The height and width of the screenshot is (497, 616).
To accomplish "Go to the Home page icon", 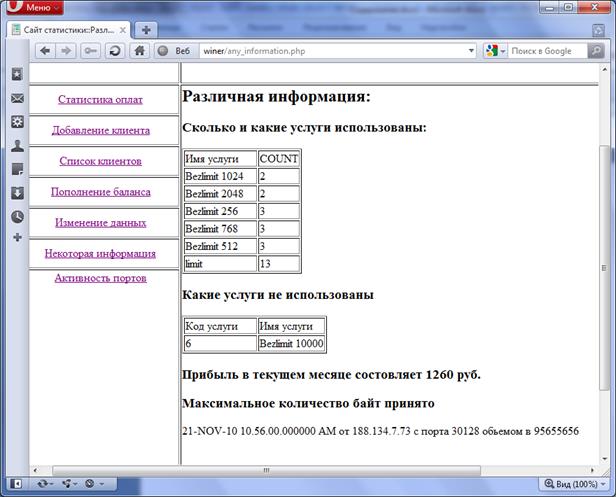I will pyautogui.click(x=140, y=50).
